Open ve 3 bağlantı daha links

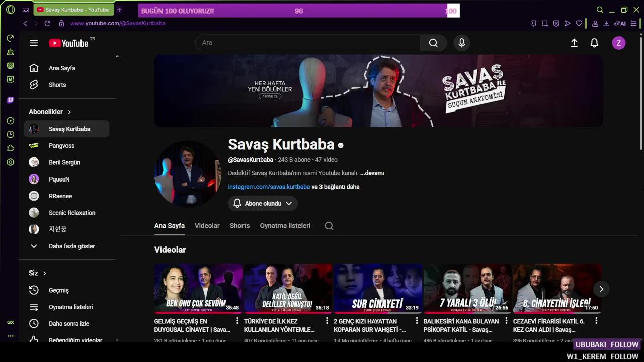click(x=336, y=187)
